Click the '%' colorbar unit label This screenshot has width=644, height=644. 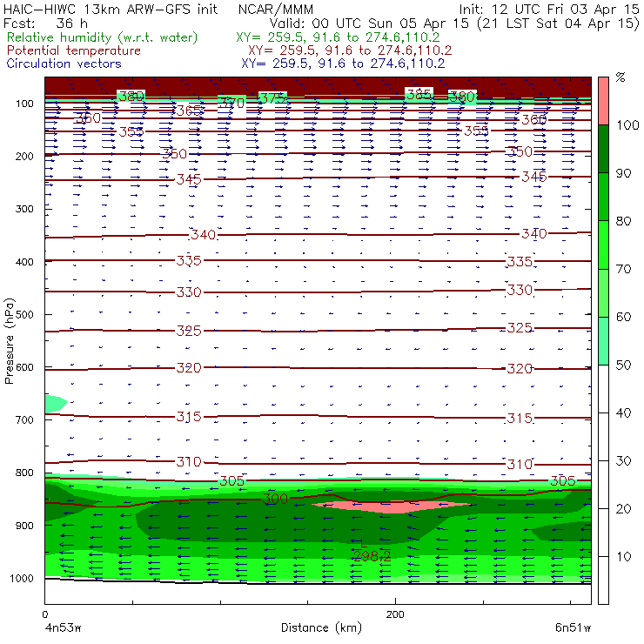pos(621,77)
